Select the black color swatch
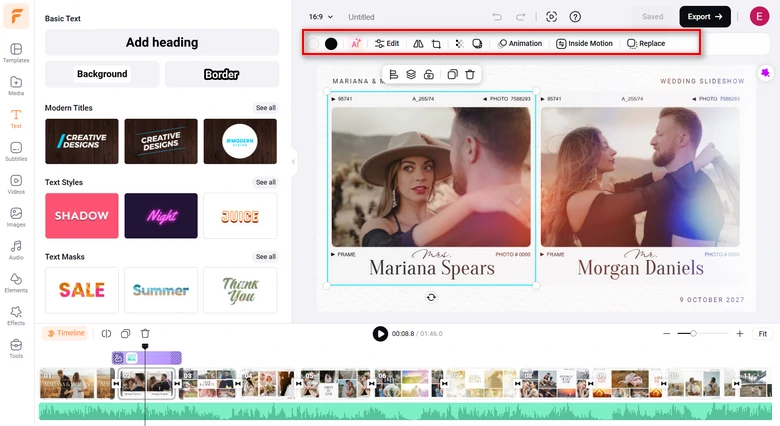 [331, 44]
